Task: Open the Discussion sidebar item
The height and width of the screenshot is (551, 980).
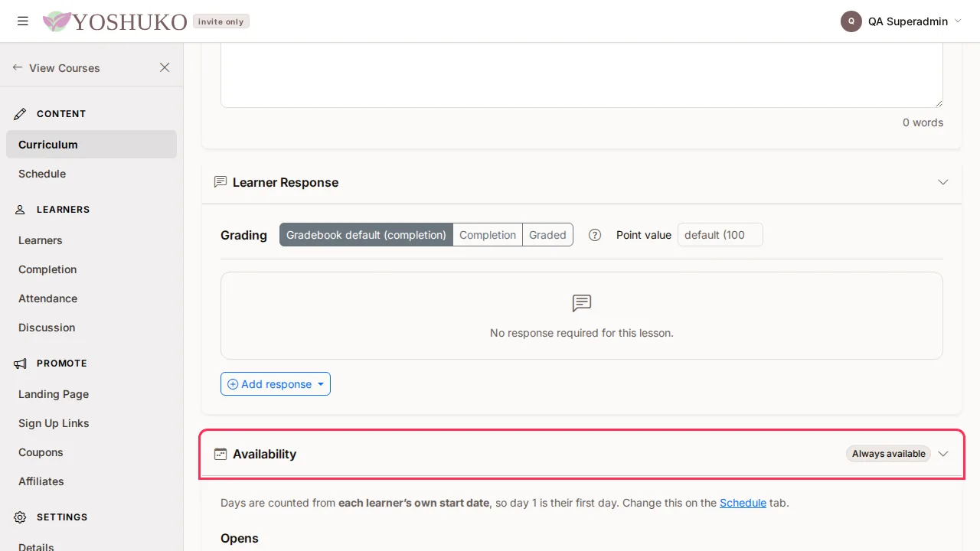Action: pyautogui.click(x=91, y=328)
